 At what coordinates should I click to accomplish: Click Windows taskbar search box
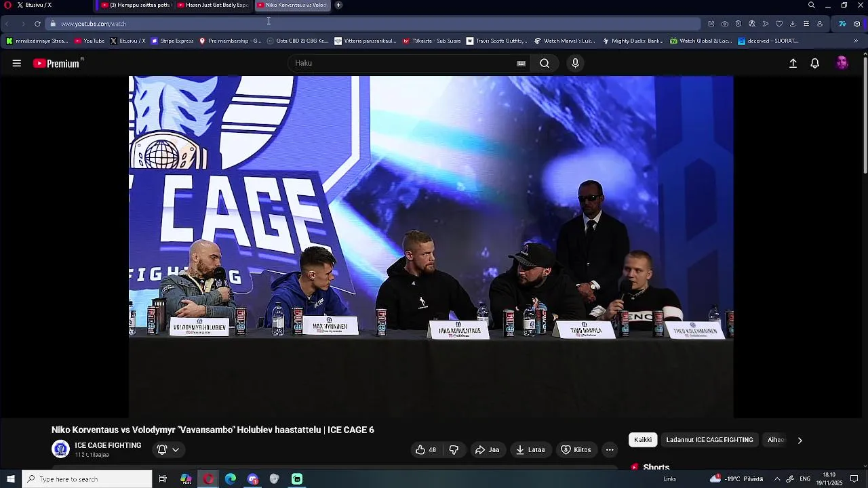[87, 479]
